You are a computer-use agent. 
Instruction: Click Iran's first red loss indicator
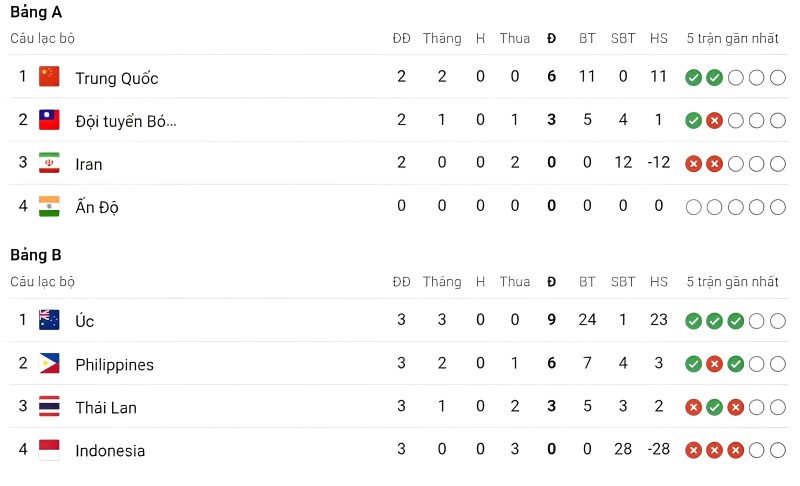click(x=693, y=164)
